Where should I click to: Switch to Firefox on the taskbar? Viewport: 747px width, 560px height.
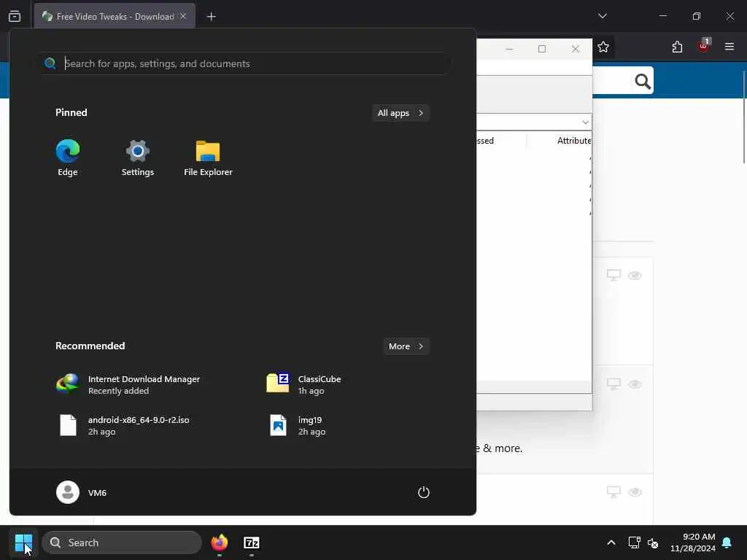tap(219, 542)
